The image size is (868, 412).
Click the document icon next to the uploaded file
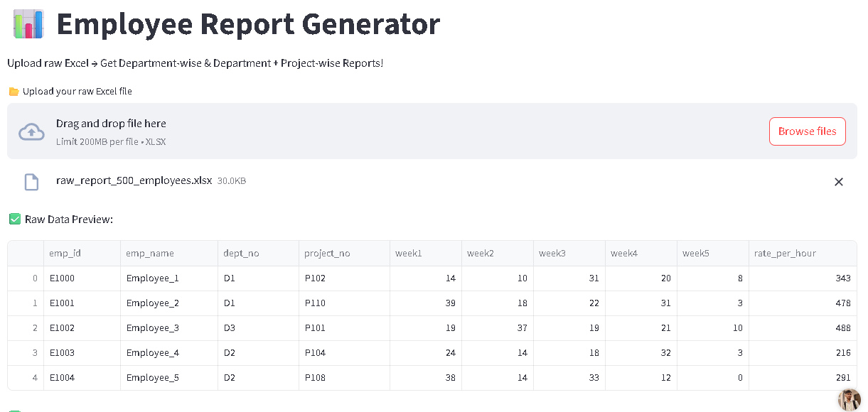click(x=31, y=182)
